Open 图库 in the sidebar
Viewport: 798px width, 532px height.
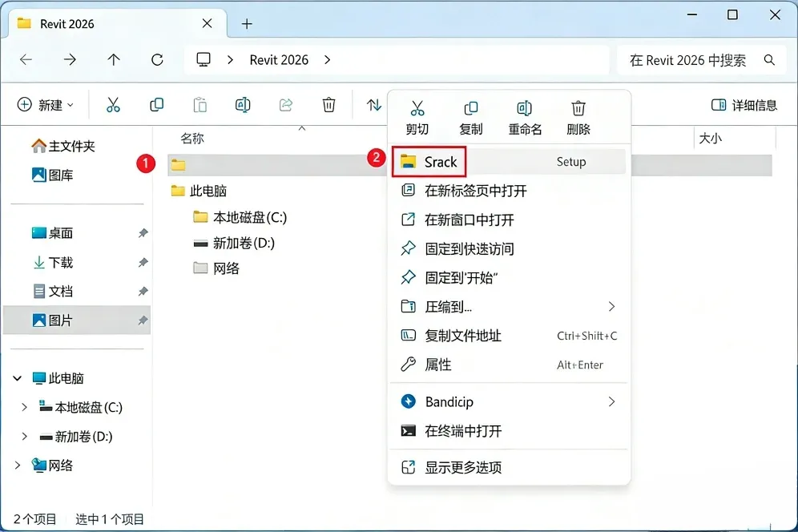(53, 175)
